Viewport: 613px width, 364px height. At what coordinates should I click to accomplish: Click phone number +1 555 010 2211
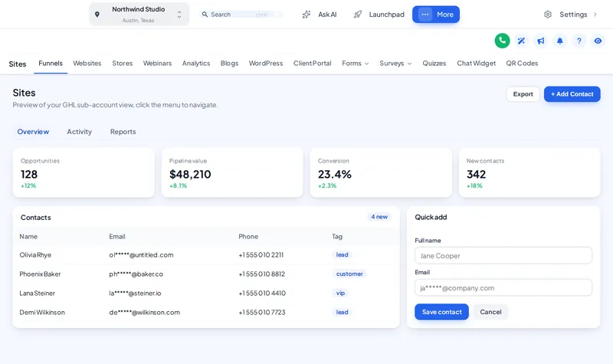click(x=261, y=255)
